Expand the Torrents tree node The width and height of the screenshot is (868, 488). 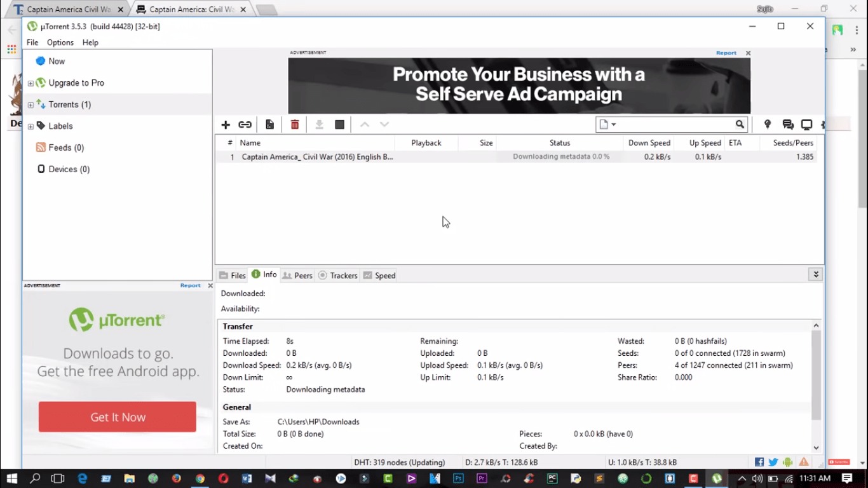tap(31, 105)
